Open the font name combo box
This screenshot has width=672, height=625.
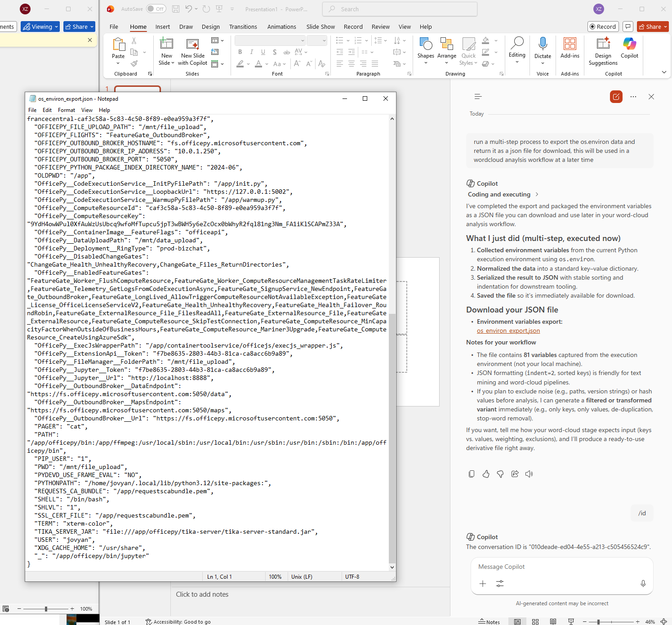point(270,40)
